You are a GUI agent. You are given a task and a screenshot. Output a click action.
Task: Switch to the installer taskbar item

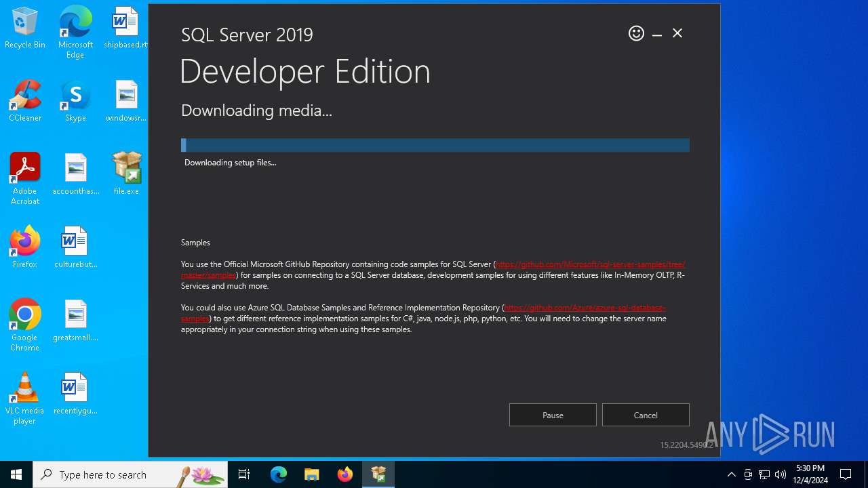tap(378, 474)
